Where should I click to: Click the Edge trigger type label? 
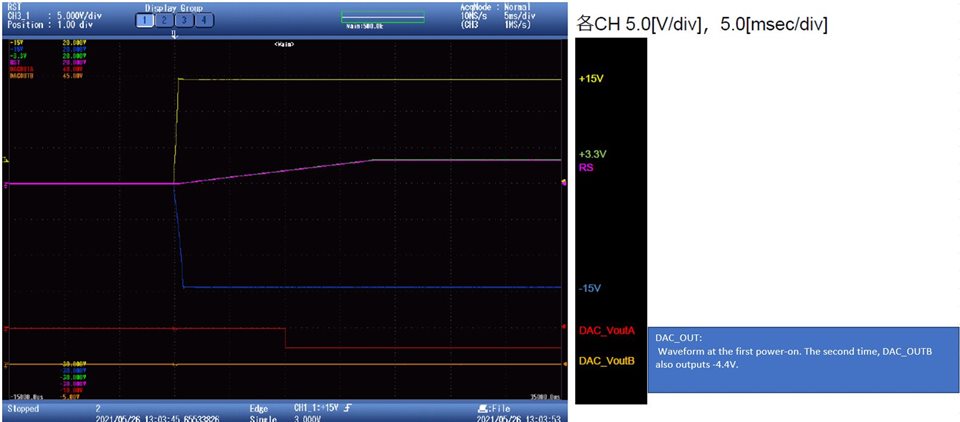coord(258,409)
